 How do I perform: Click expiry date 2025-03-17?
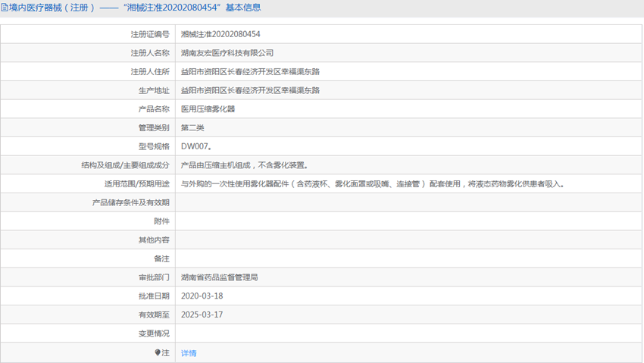pyautogui.click(x=202, y=314)
